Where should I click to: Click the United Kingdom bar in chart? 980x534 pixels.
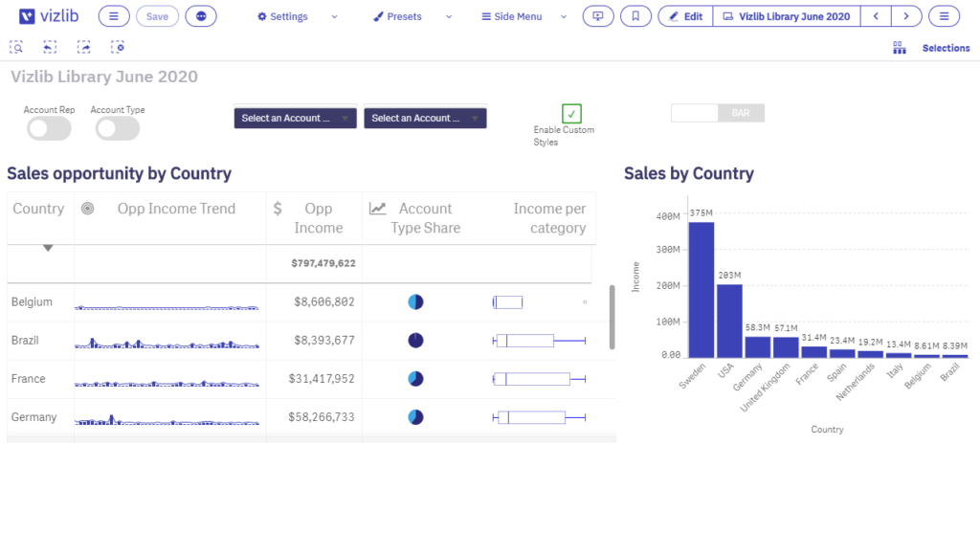[x=786, y=347]
